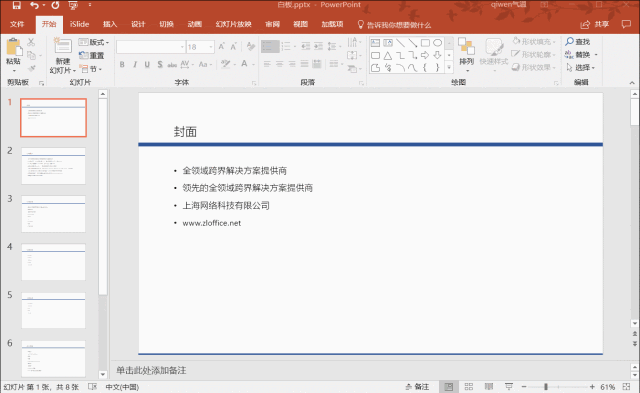640x393 pixels.
Task: Center text in paragraph group
Action: (x=280, y=64)
